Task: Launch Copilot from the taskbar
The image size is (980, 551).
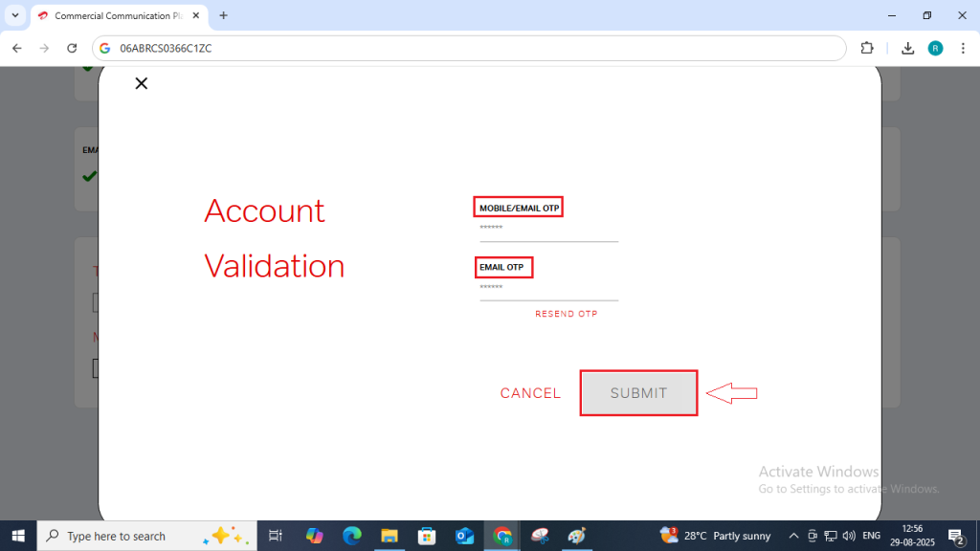Action: coord(314,536)
